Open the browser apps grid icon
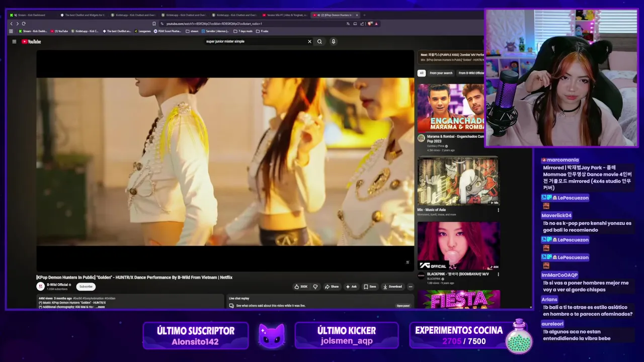This screenshot has height=362, width=644. pos(11,31)
